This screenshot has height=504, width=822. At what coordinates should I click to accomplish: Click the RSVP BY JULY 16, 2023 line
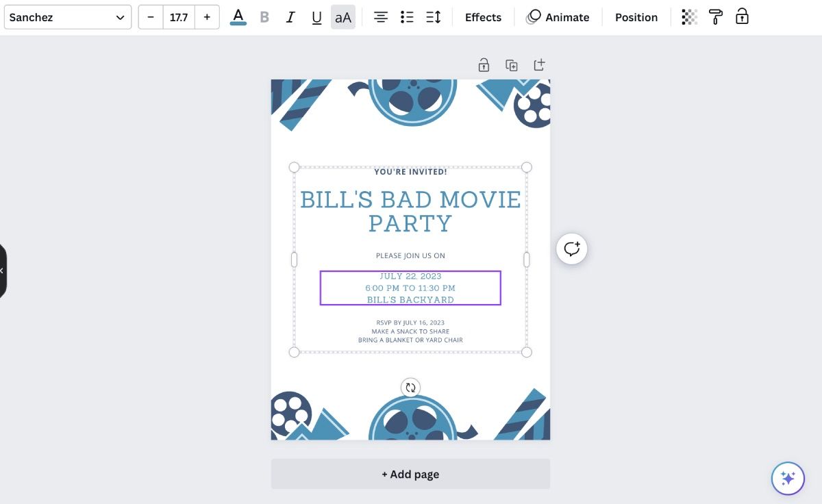point(410,323)
